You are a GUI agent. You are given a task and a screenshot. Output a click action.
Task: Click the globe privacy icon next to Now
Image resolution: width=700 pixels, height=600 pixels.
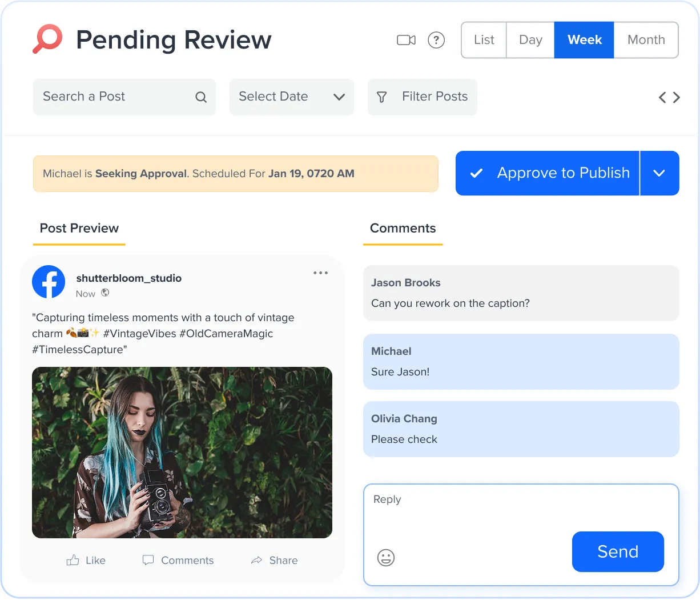point(105,293)
